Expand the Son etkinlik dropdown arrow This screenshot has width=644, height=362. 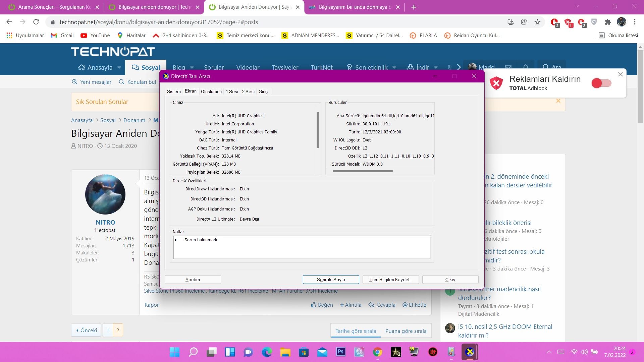point(394,67)
